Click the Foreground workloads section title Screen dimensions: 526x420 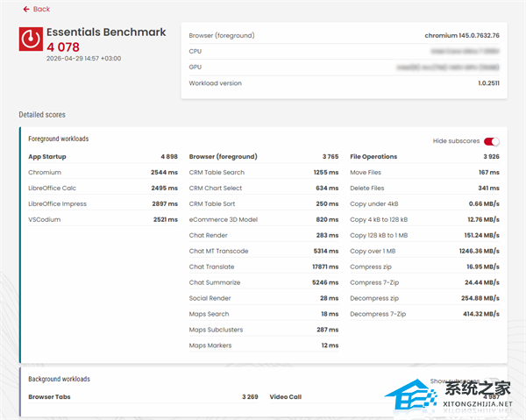pos(59,139)
